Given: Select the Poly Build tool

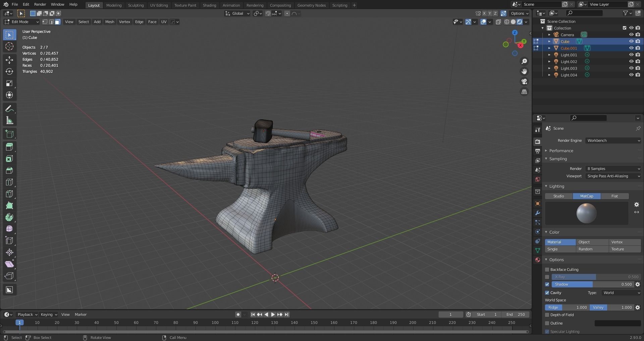Looking at the screenshot, I should pyautogui.click(x=9, y=206).
